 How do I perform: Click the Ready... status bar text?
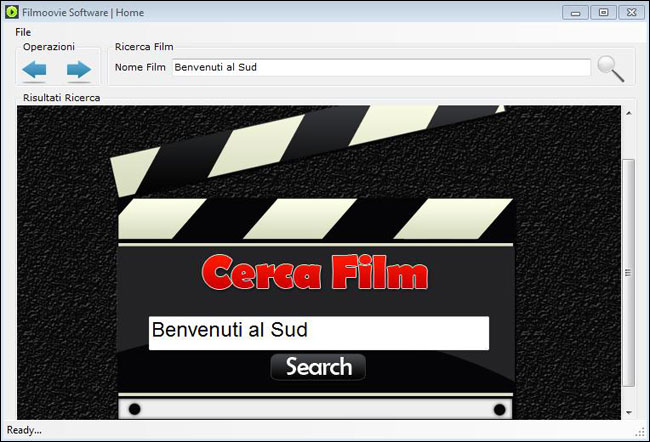click(x=24, y=430)
